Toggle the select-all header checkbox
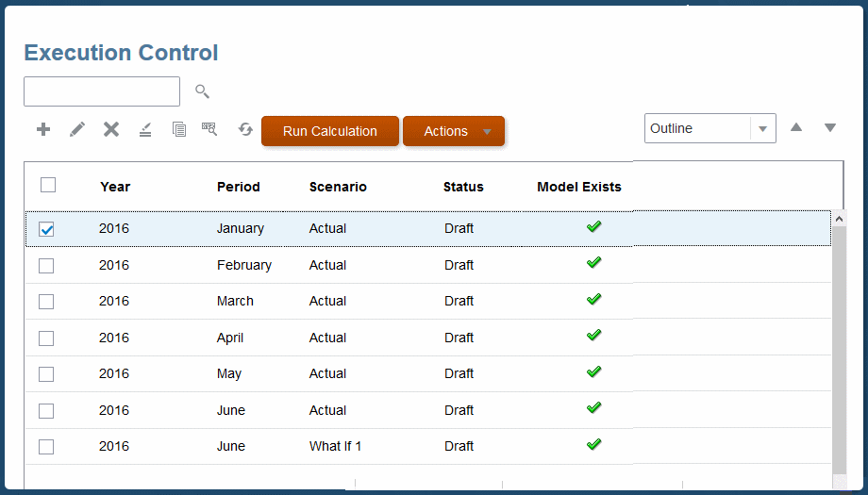Image resolution: width=868 pixels, height=495 pixels. (x=48, y=185)
